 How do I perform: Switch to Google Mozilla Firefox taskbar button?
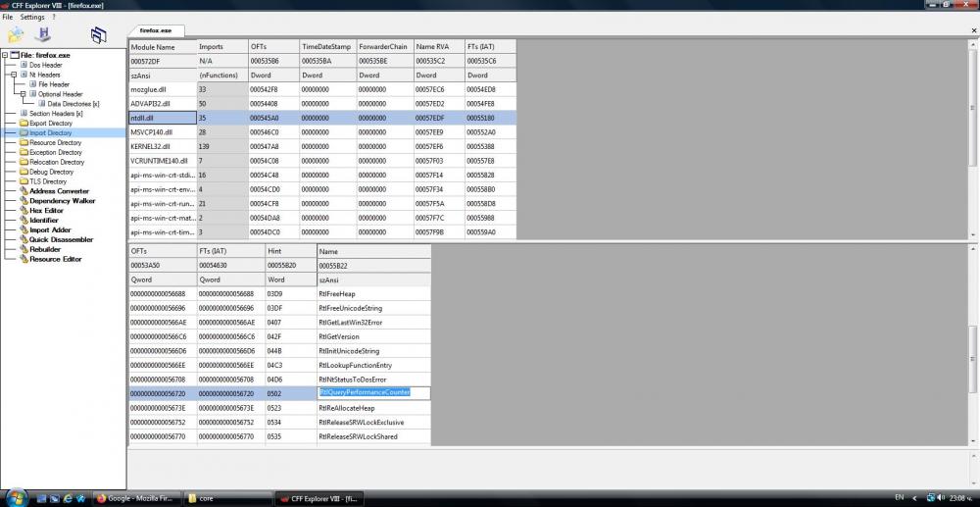point(136,498)
